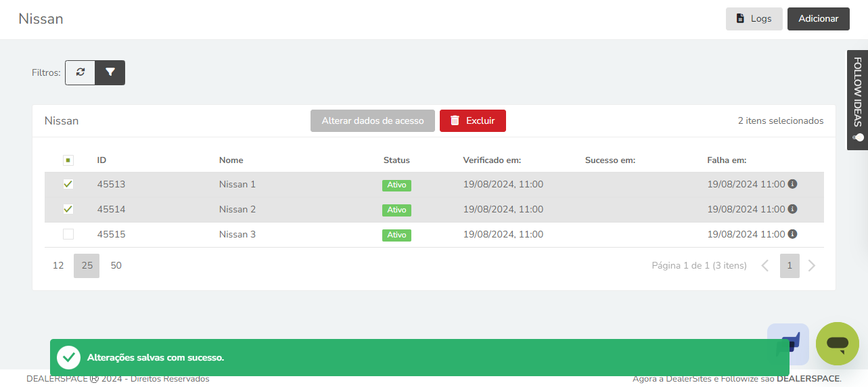
Task: Click Verificado em column header
Action: tap(492, 160)
